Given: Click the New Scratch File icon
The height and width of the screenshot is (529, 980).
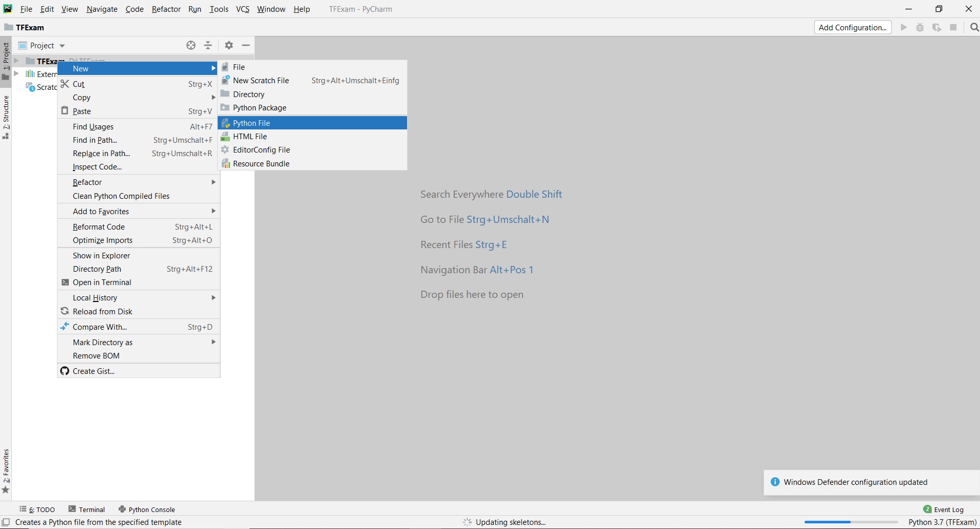Looking at the screenshot, I should (225, 80).
